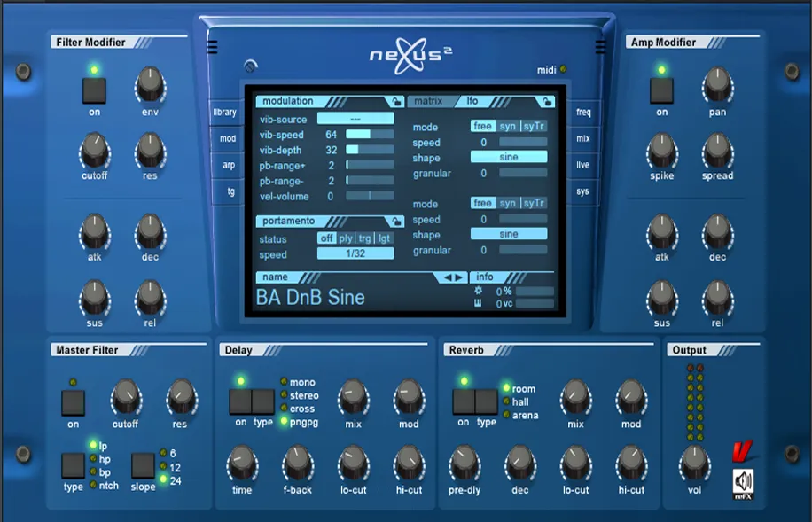The width and height of the screenshot is (812, 522).
Task: Open the sys tab
Action: click(582, 191)
